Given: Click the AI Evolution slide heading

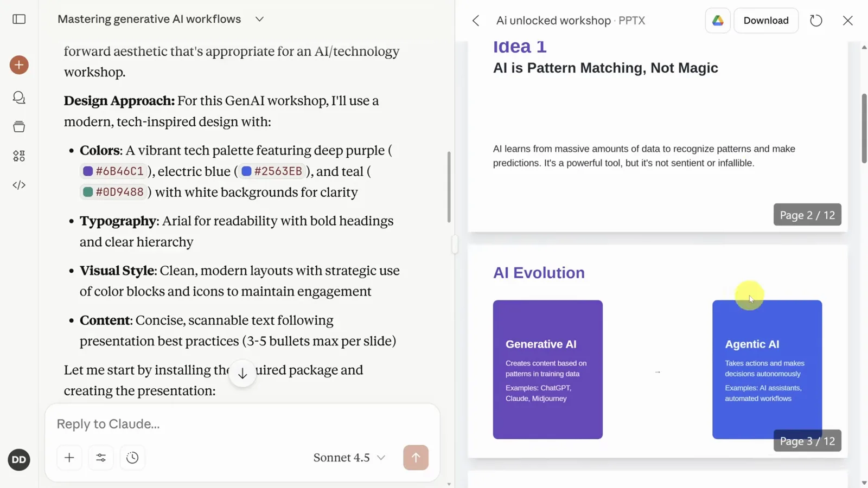Looking at the screenshot, I should coord(539,273).
